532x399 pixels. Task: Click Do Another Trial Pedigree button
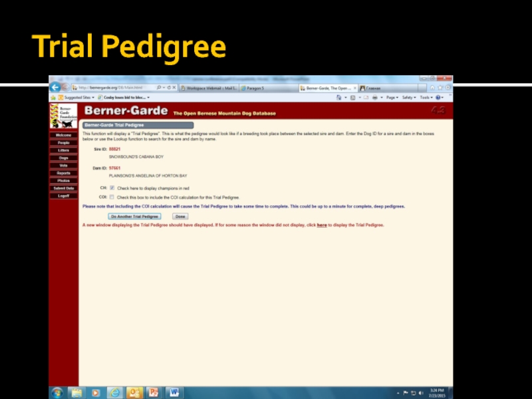point(134,217)
